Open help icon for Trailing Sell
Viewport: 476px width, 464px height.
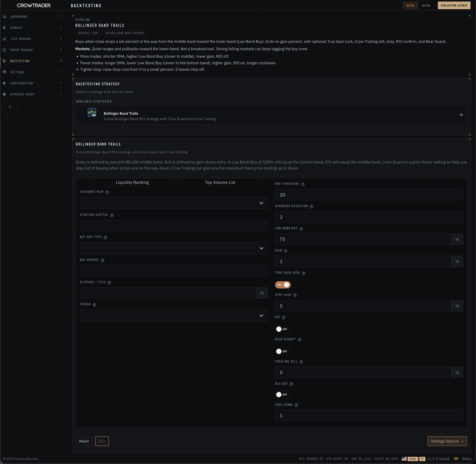coord(301,362)
